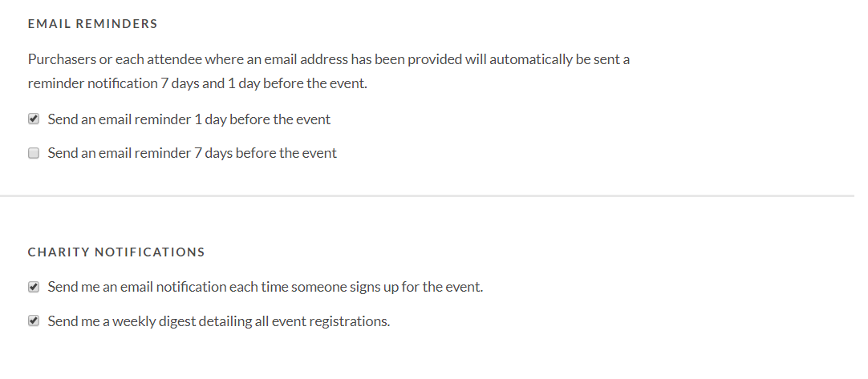Click the EMAIL REMINDERS section heading

click(92, 24)
